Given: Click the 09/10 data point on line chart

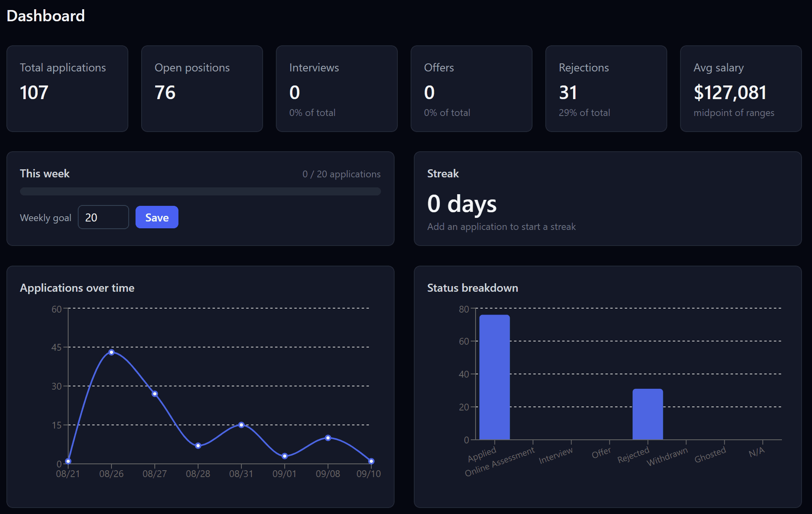Looking at the screenshot, I should [x=371, y=461].
